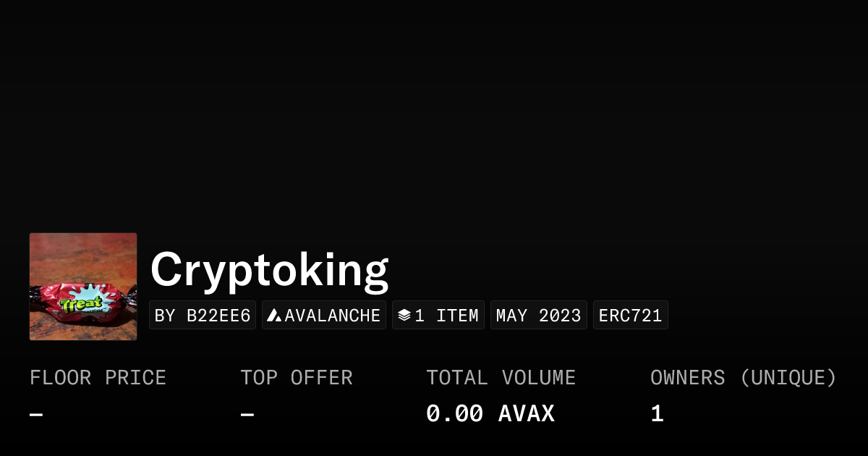
Task: Click the OWNERS (UNIQUE) stat label
Action: click(743, 377)
